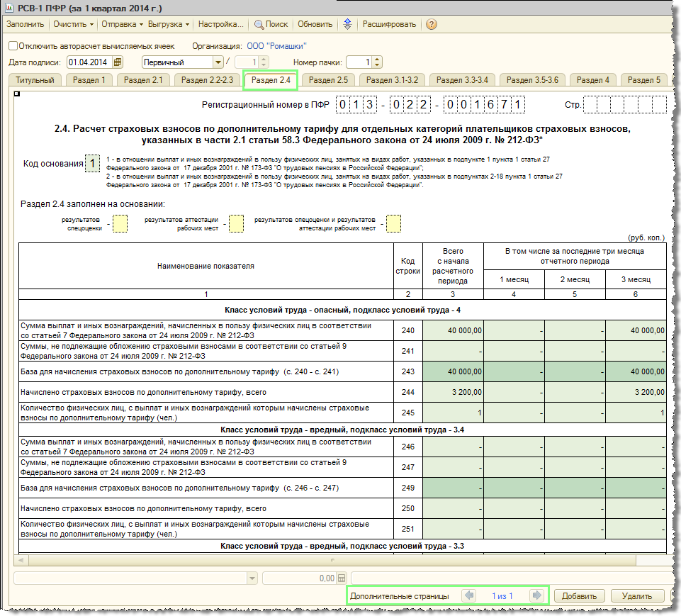The height and width of the screenshot is (616, 681).
Task: Mark результатов аттестации рабочих мест box
Action: tap(236, 224)
